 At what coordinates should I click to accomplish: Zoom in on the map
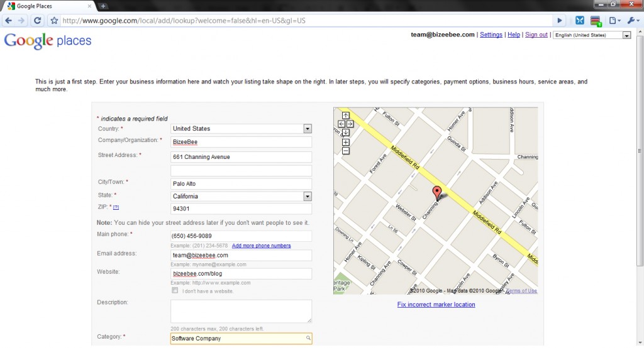click(x=346, y=143)
